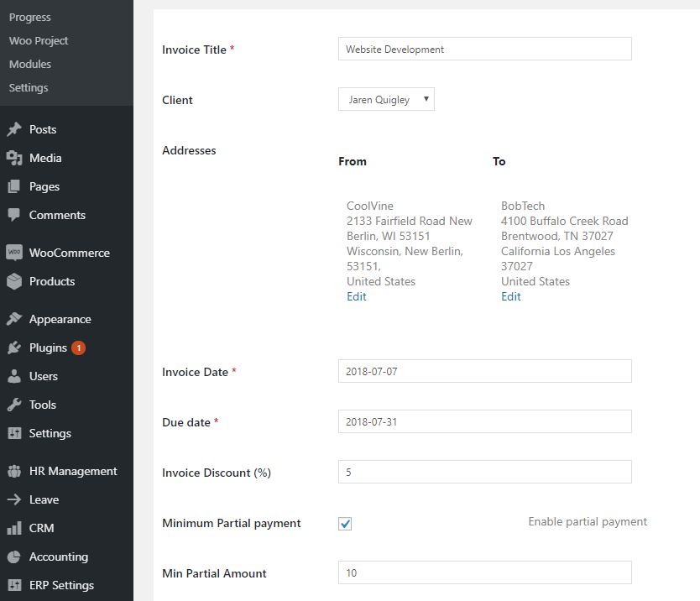Open the Client dropdown showing Jaren Quigley

(386, 100)
